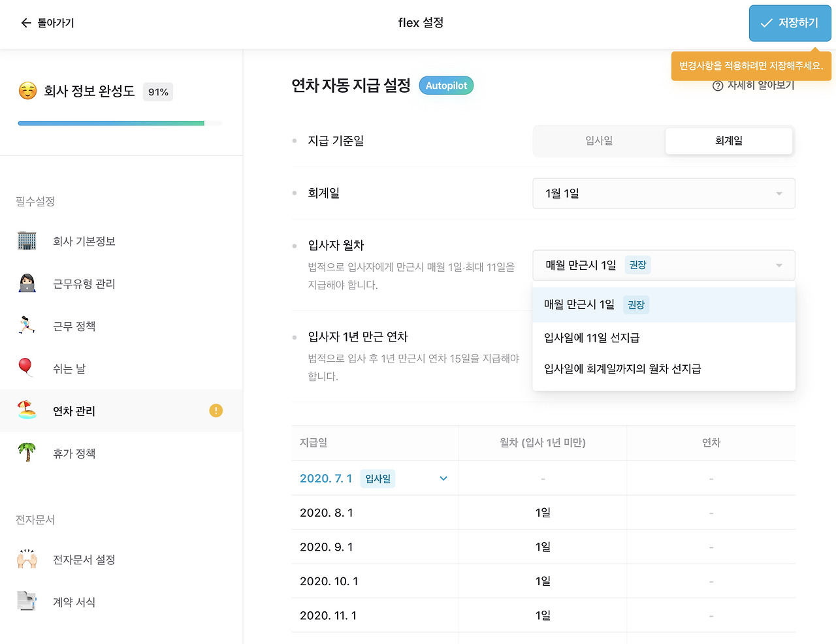Click the question mark help icon
The height and width of the screenshot is (644, 836).
(x=718, y=86)
